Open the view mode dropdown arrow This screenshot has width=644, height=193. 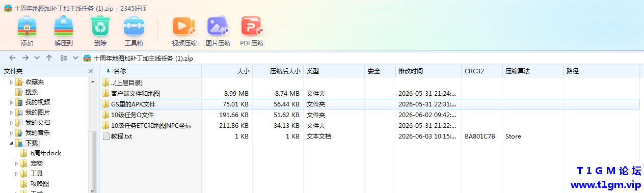coord(76,58)
